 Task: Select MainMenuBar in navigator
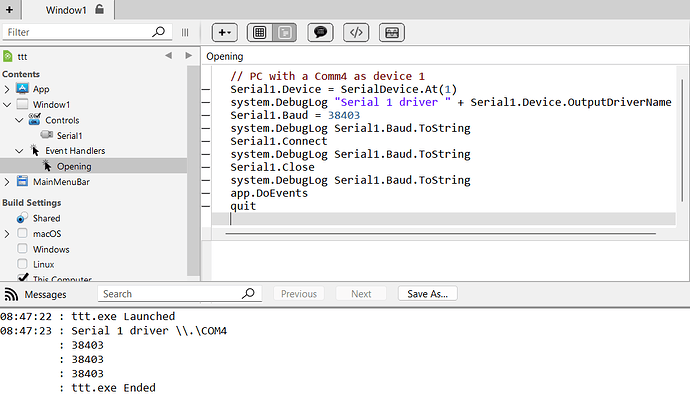pos(61,182)
